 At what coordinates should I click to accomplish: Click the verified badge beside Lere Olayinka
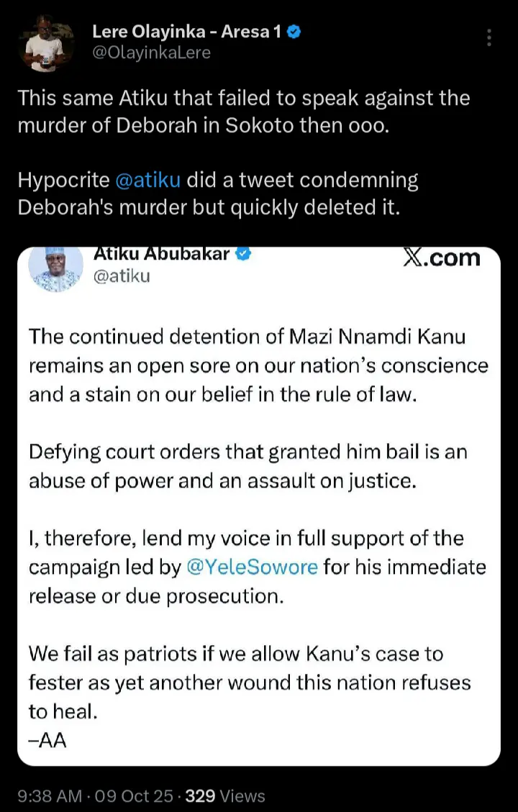pyautogui.click(x=294, y=31)
